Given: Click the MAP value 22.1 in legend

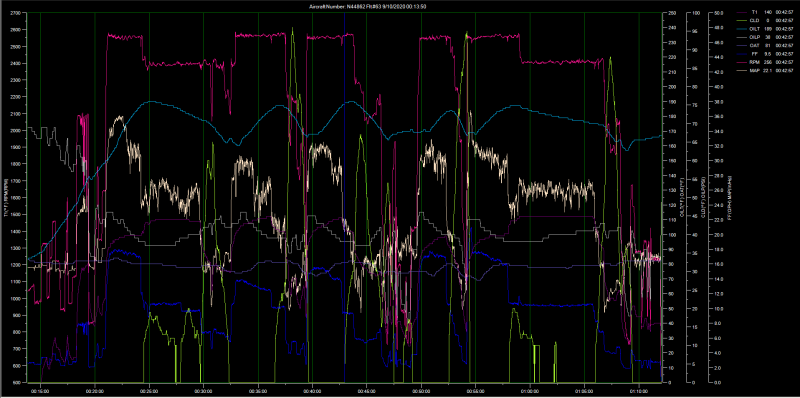Looking at the screenshot, I should [x=767, y=70].
